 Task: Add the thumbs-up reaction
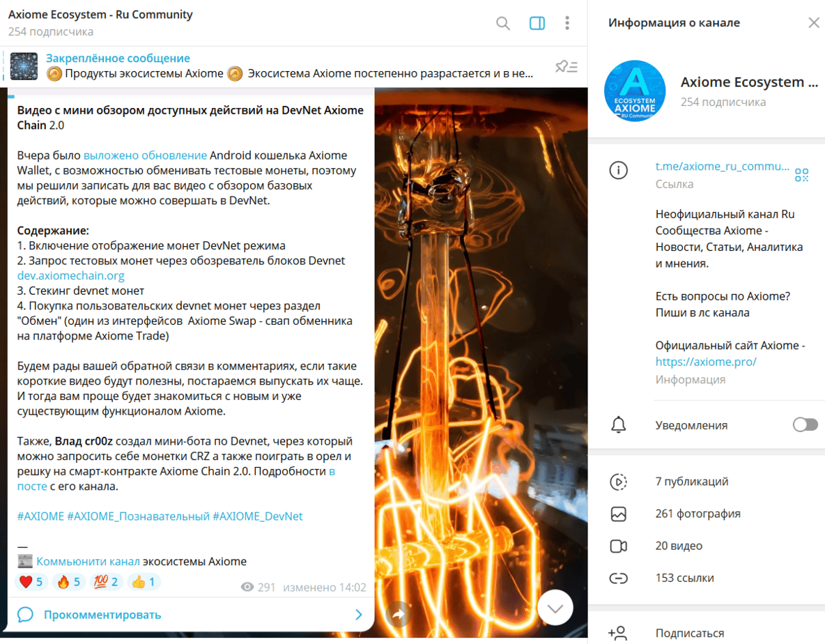click(144, 582)
